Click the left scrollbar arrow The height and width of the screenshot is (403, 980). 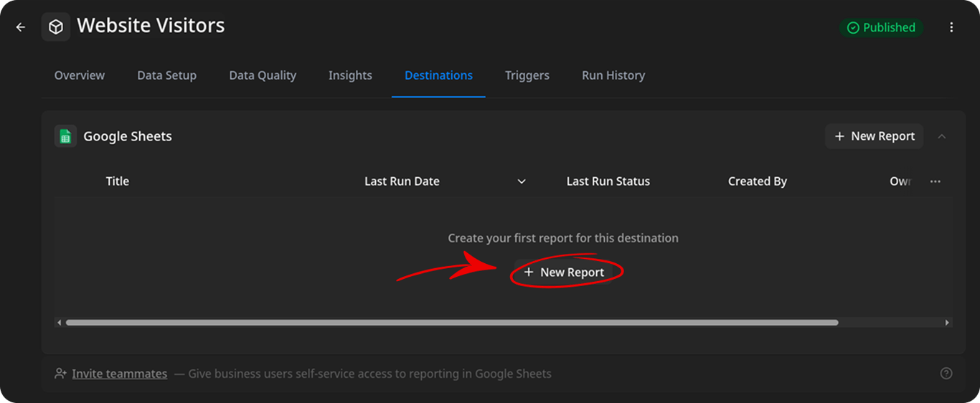59,323
